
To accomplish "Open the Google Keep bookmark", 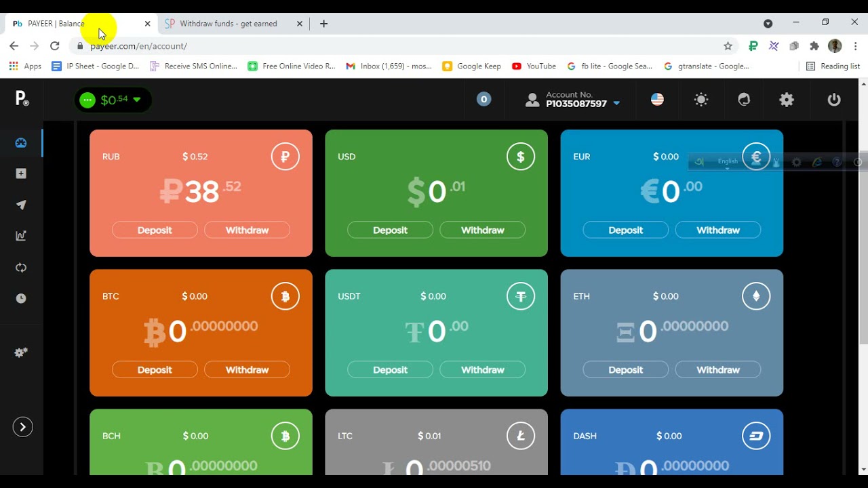I will (x=471, y=66).
